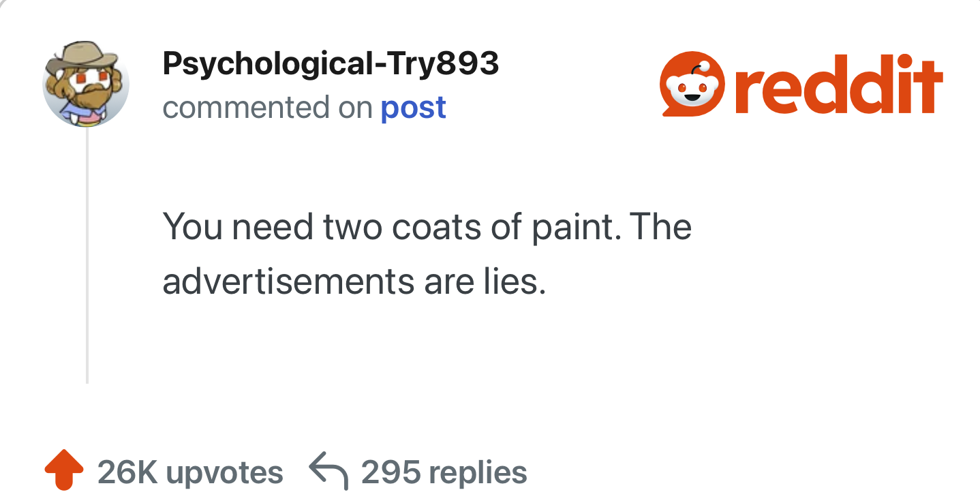The height and width of the screenshot is (503, 980).
Task: Click the reply arrow icon
Action: click(x=328, y=472)
